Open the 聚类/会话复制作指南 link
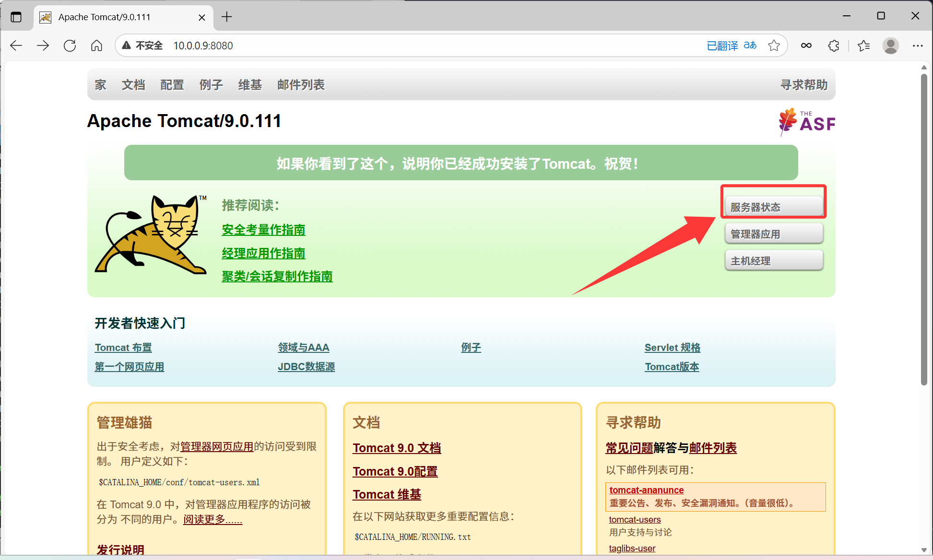933x560 pixels. [x=277, y=276]
